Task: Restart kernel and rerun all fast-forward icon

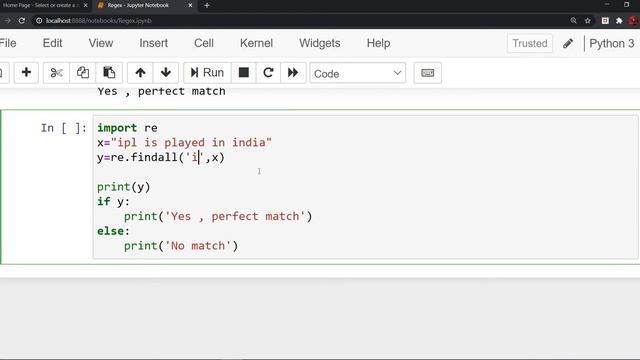Action: 293,73
